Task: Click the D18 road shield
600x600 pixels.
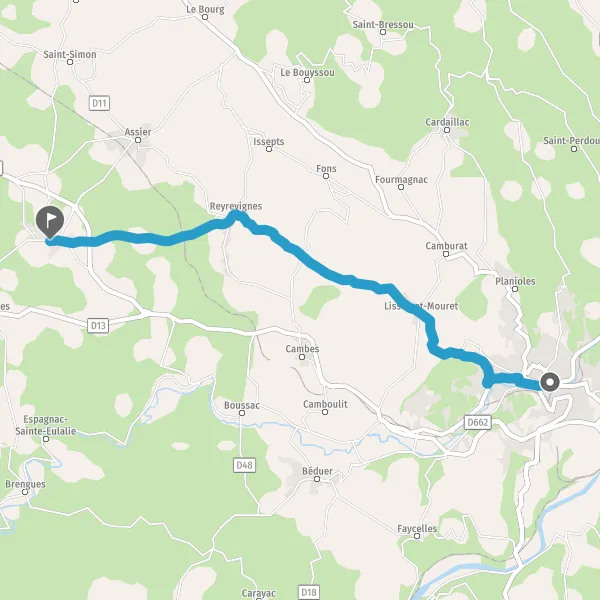Action: pos(308,592)
